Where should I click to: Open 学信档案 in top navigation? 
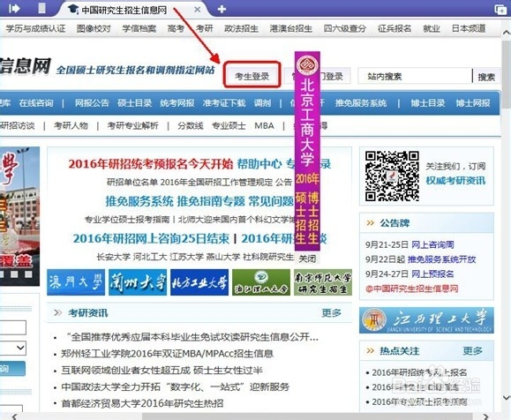coord(139,28)
